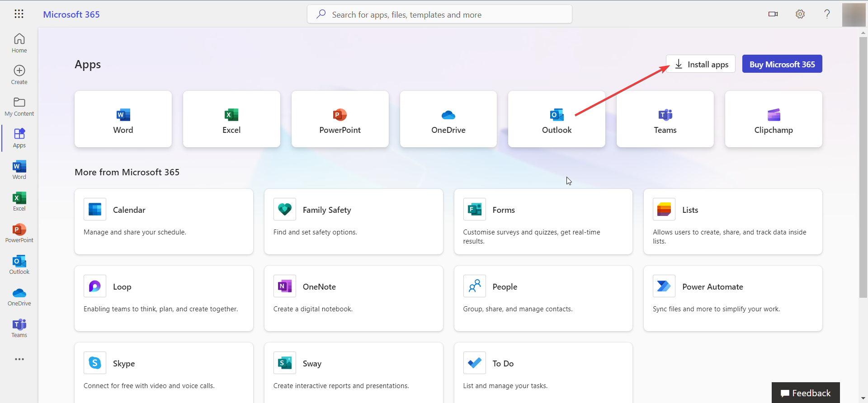Open the To Do card
The width and height of the screenshot is (868, 403).
543,373
